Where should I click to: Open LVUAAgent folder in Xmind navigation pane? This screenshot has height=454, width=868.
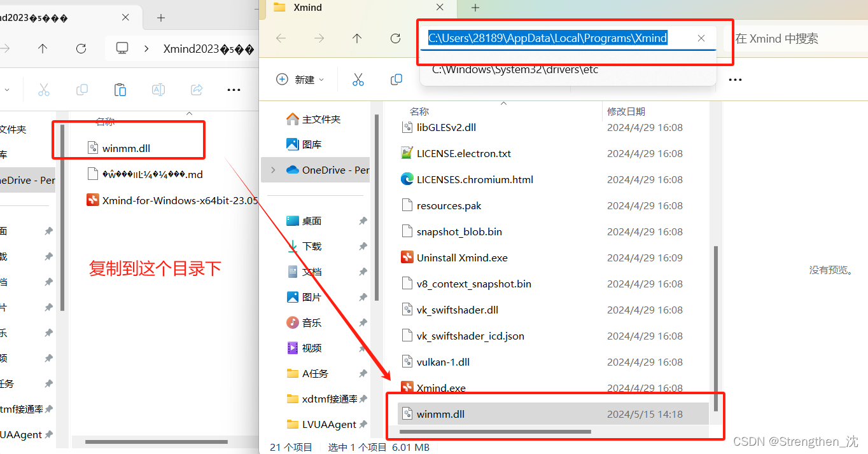pyautogui.click(x=321, y=424)
